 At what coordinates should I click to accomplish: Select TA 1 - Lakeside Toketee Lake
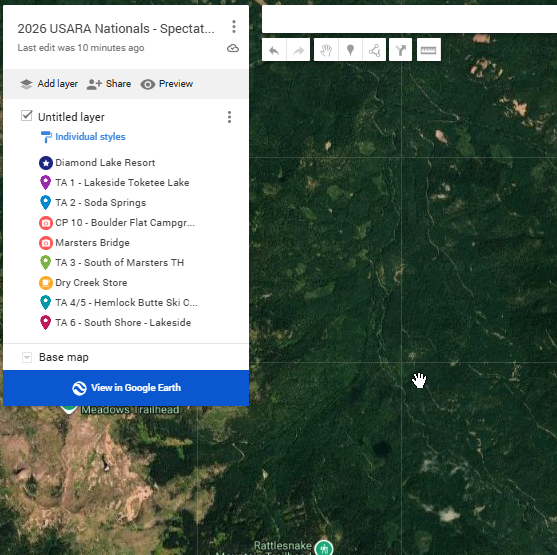122,183
